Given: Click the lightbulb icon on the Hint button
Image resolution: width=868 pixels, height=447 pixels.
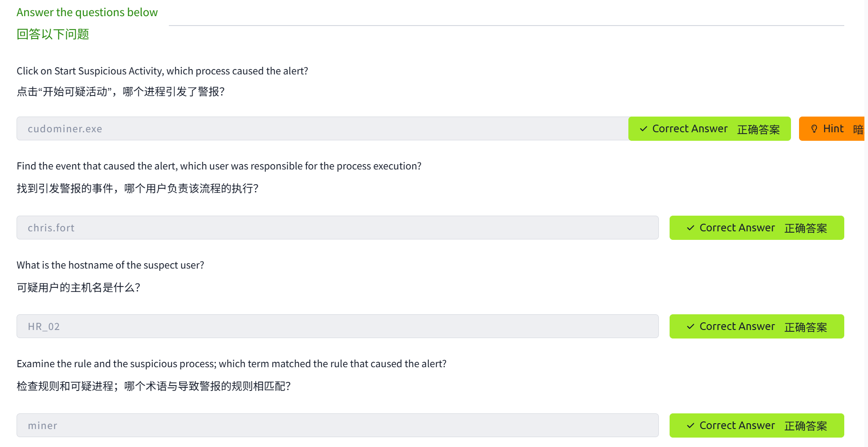Looking at the screenshot, I should tap(814, 129).
